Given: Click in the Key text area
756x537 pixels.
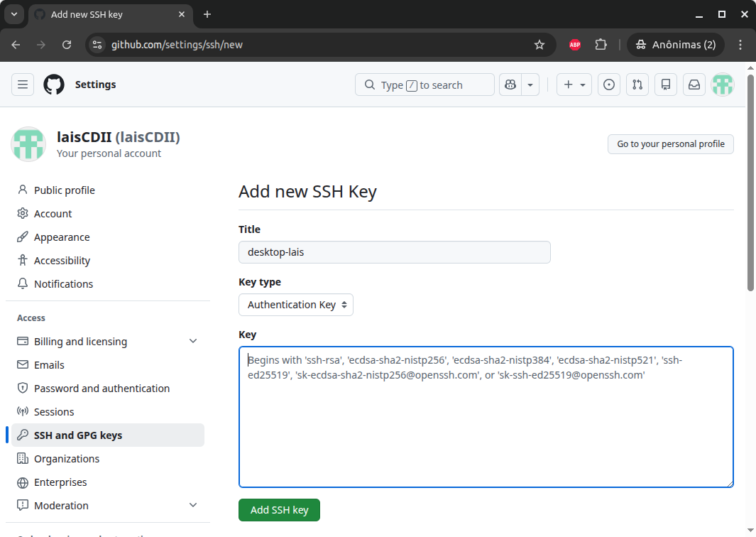Looking at the screenshot, I should pyautogui.click(x=486, y=426).
